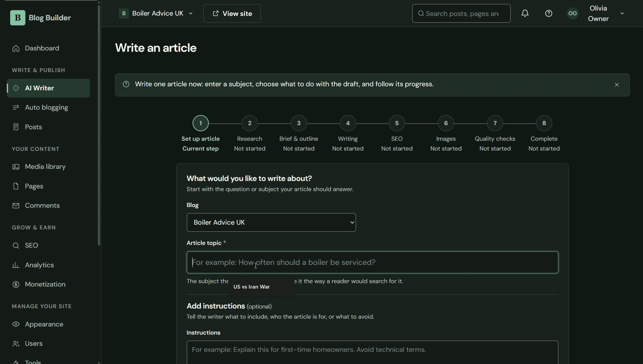
Task: Expand the Boiler Advice UK site switcher
Action: [x=156, y=14]
